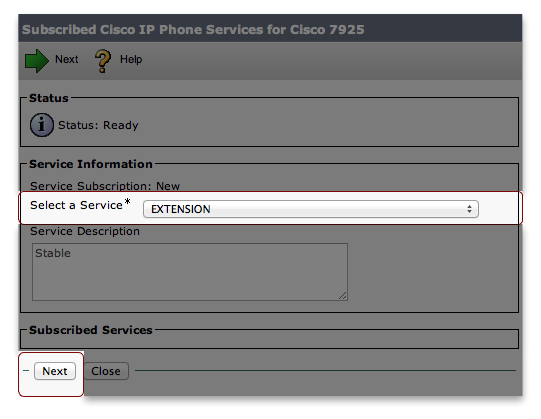Image resolution: width=541 pixels, height=419 pixels.
Task: Click inside the Service Description text area
Action: 190,272
